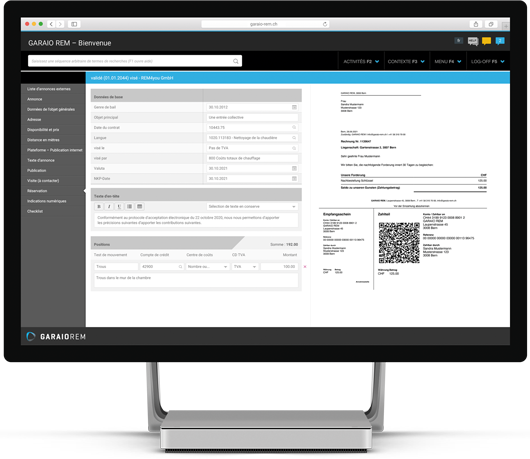Click the garaio-rem.ch address bar
530x459 pixels.
265,24
